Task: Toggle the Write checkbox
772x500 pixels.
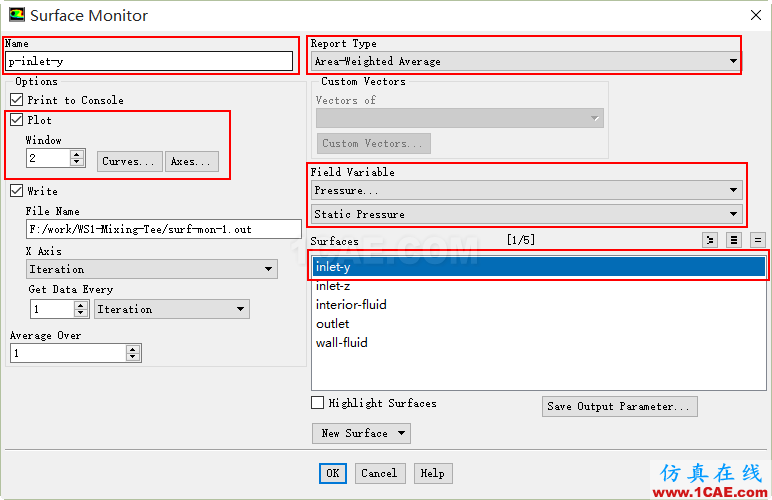Action: [x=17, y=190]
